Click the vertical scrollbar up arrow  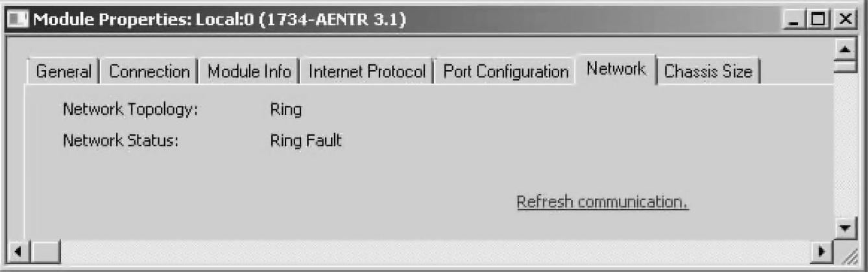tap(844, 48)
